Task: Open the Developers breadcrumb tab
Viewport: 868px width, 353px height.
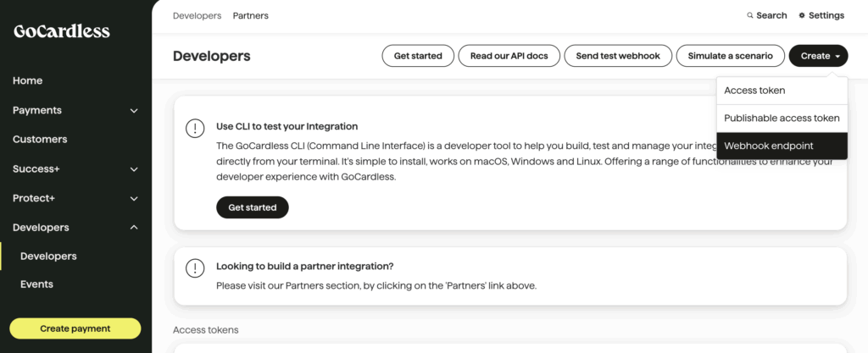Action: pyautogui.click(x=197, y=15)
